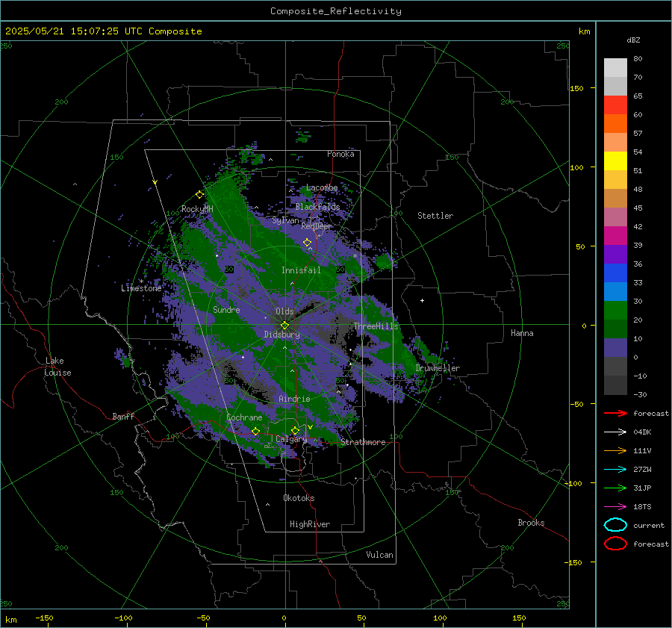This screenshot has height=628, width=672.
Task: Click the Lacombe map label
Action: [x=322, y=187]
